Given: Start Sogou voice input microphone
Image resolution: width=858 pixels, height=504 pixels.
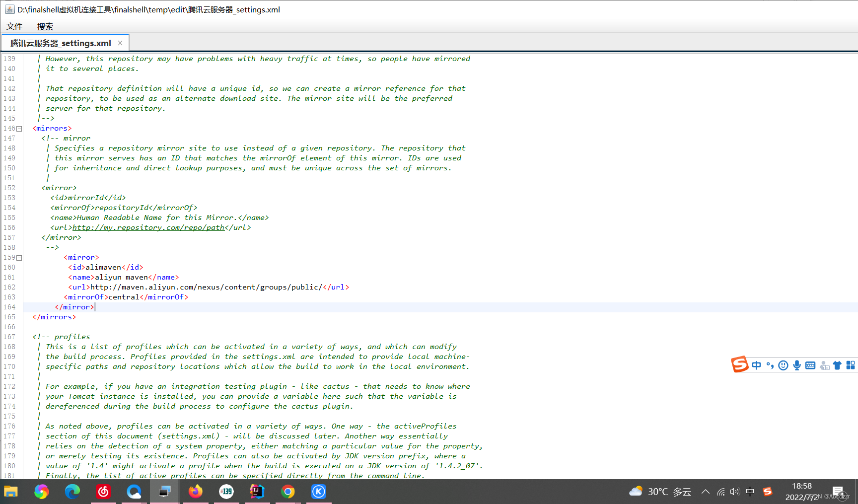Looking at the screenshot, I should click(x=796, y=365).
